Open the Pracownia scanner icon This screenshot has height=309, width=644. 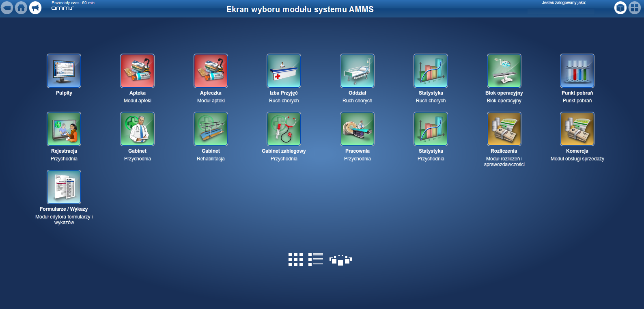tap(357, 129)
